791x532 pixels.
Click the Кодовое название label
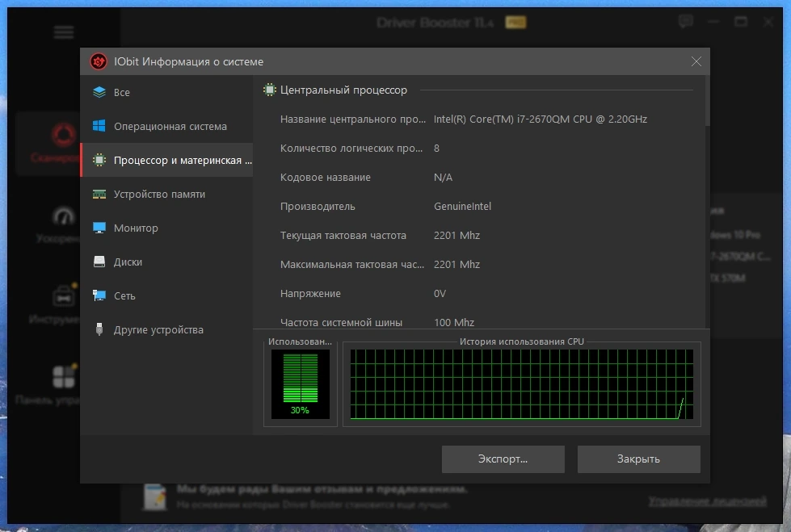click(x=326, y=178)
